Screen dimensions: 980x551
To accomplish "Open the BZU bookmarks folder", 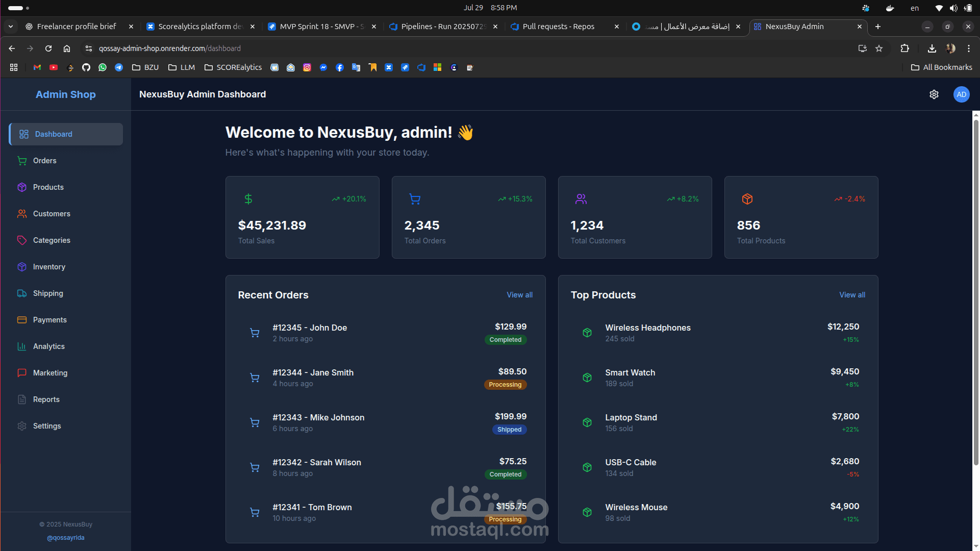I will coord(145,67).
